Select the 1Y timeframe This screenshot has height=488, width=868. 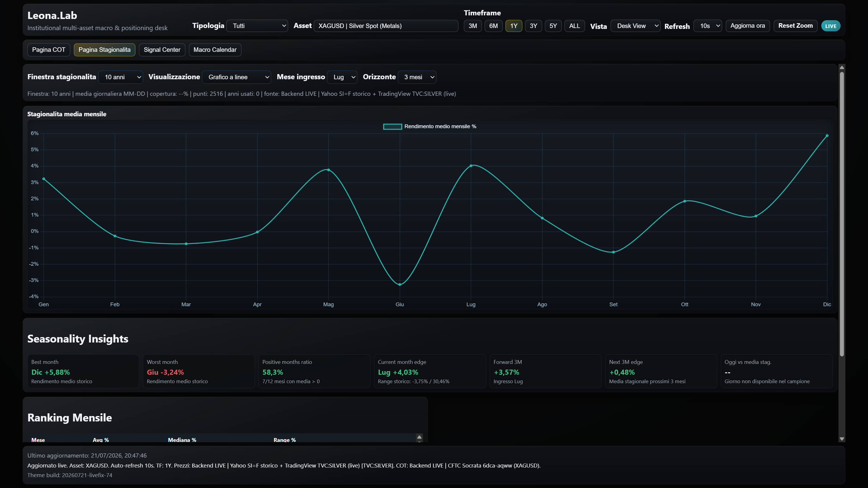coord(514,26)
